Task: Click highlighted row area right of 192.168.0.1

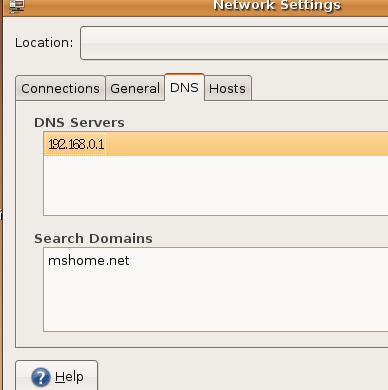Action: 247,144
